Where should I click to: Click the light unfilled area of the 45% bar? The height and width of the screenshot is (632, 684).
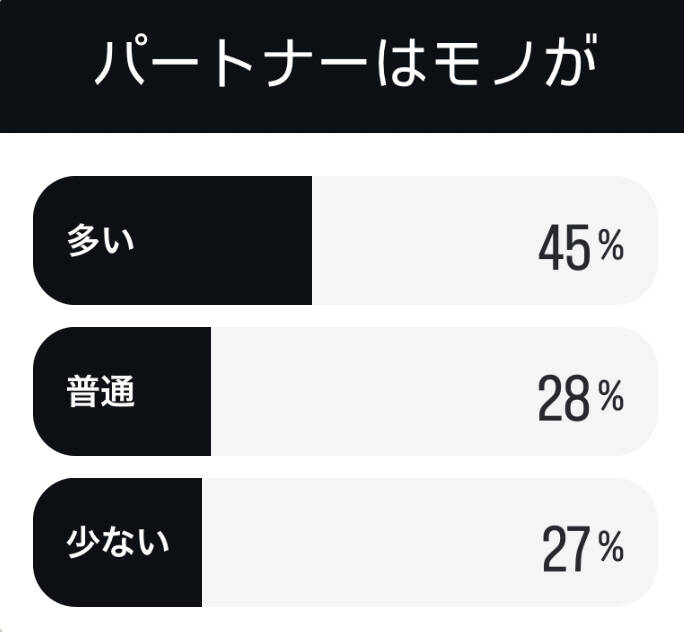pos(420,241)
